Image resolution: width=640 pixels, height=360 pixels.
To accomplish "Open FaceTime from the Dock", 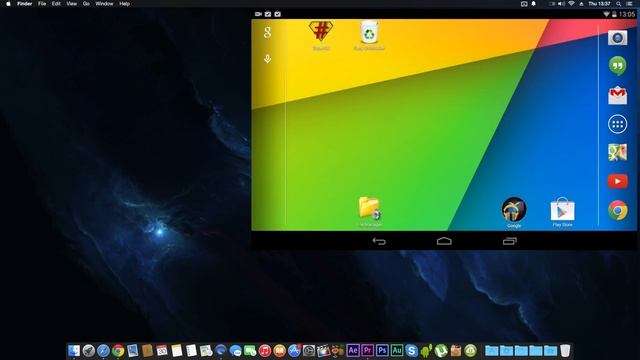I will click(250, 350).
